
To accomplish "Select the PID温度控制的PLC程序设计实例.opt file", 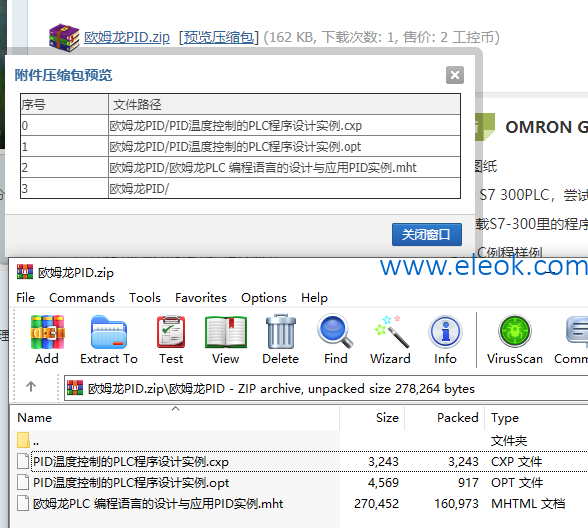I will pyautogui.click(x=131, y=483).
